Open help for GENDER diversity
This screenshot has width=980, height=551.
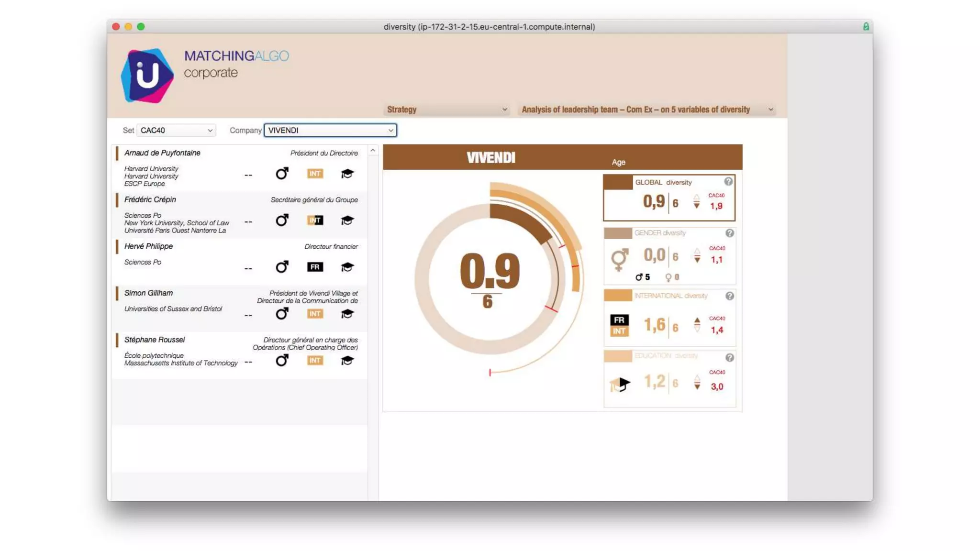729,233
